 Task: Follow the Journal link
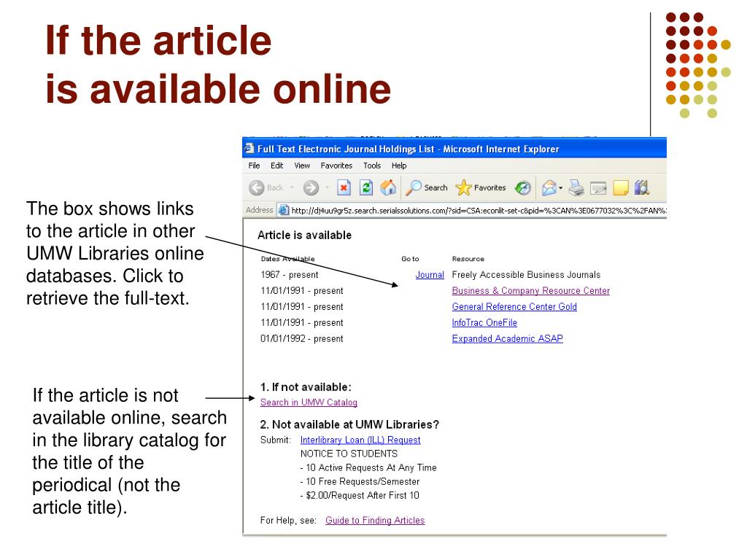click(x=430, y=275)
